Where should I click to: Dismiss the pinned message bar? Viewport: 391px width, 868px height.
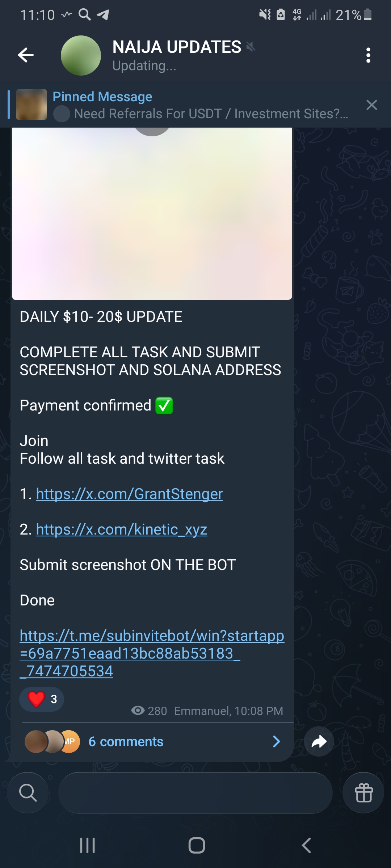tap(372, 105)
